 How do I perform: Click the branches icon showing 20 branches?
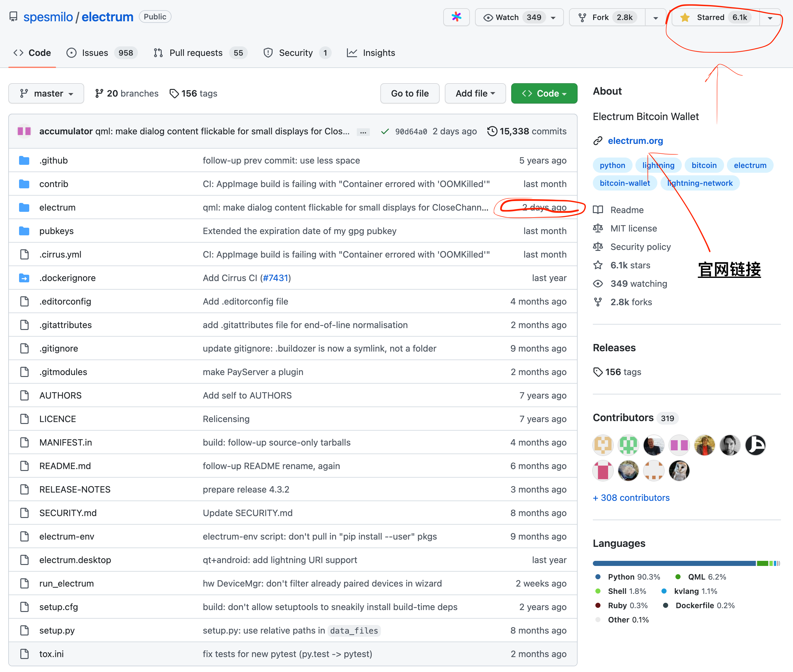tap(99, 94)
